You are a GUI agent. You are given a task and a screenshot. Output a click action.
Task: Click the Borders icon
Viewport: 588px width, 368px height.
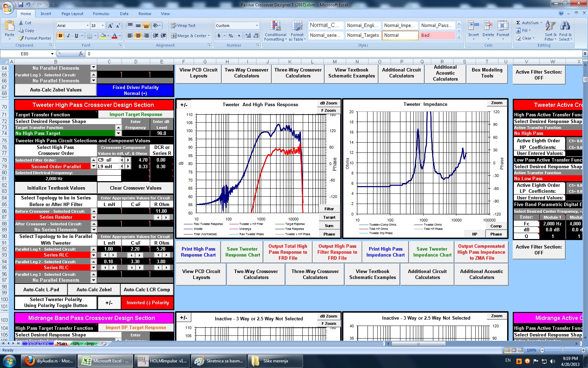(90, 36)
